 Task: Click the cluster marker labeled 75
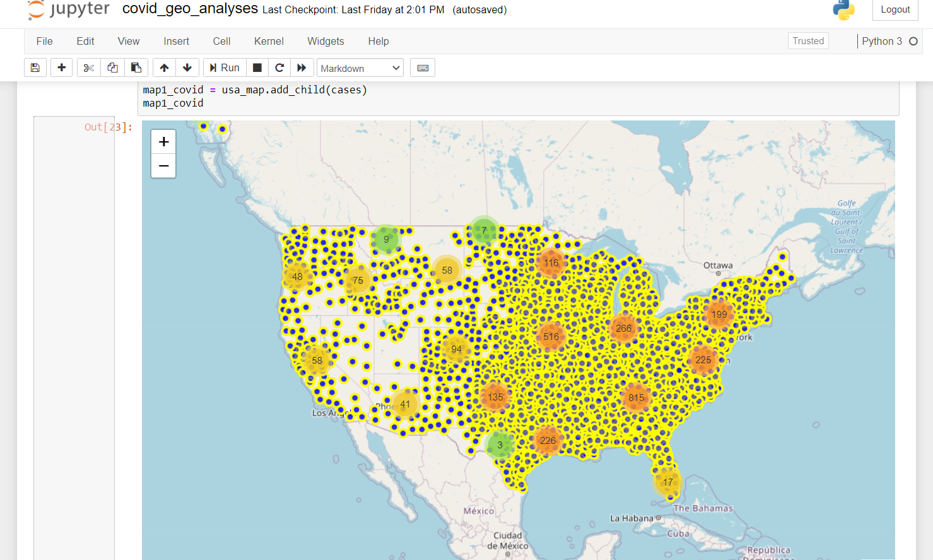[358, 281]
